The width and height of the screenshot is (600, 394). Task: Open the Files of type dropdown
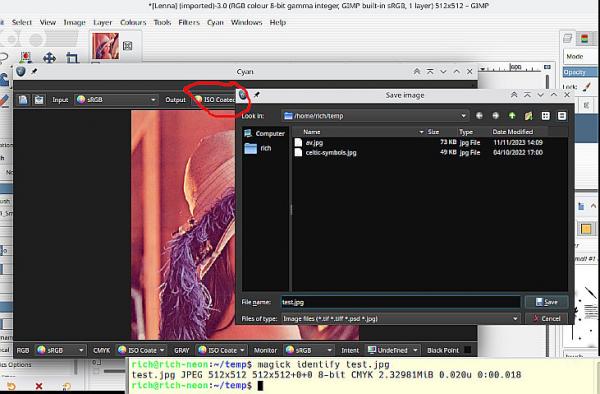401,319
